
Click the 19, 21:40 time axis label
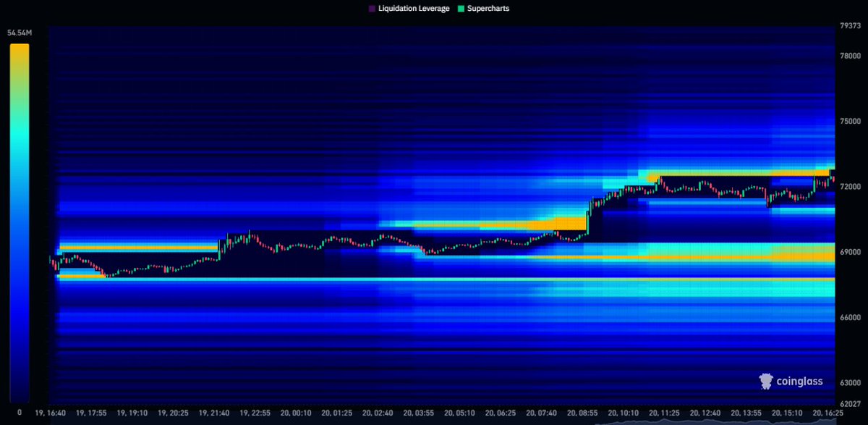215,412
